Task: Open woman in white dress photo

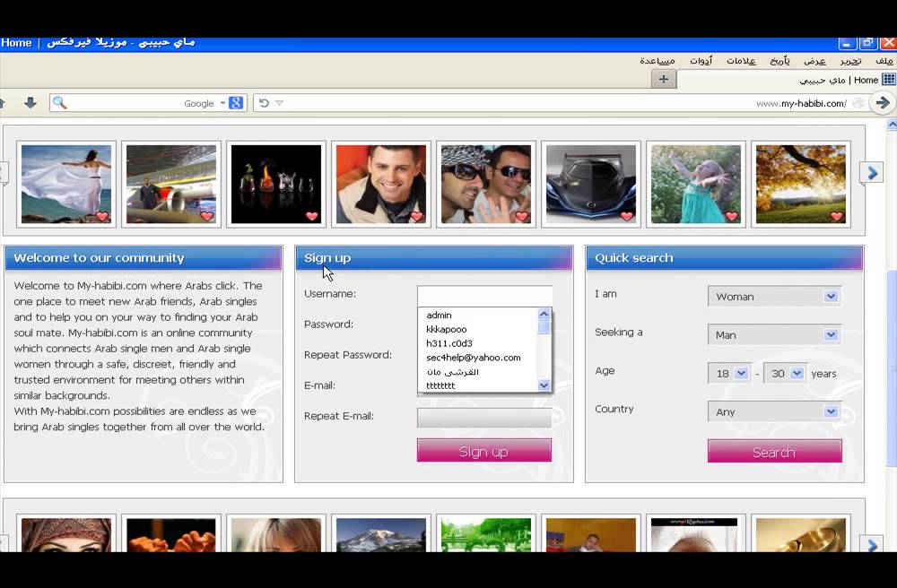Action: pyautogui.click(x=66, y=184)
